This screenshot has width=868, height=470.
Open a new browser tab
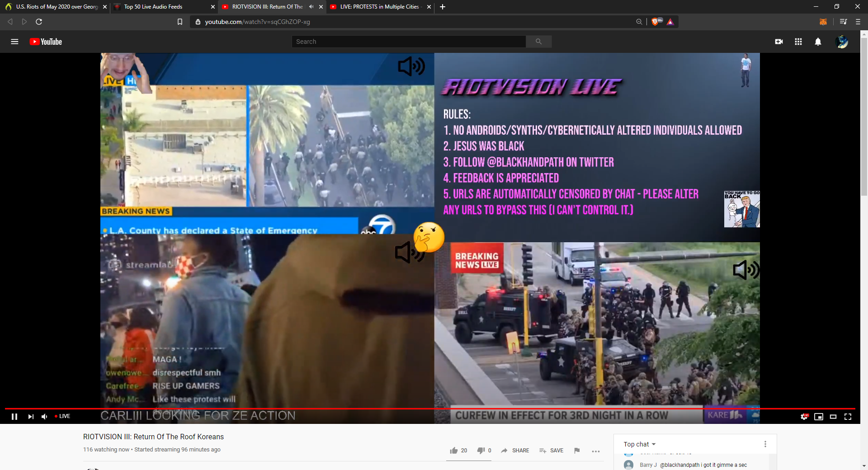(443, 7)
